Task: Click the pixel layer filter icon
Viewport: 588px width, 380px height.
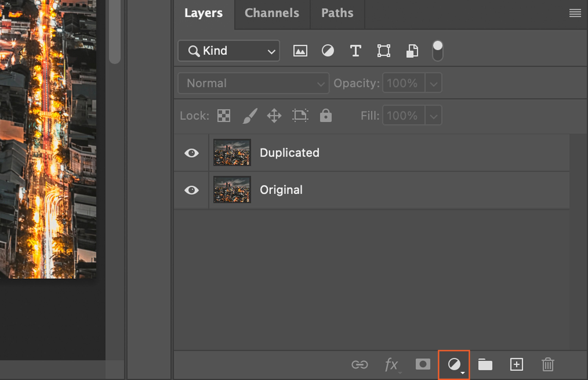Action: click(x=300, y=51)
